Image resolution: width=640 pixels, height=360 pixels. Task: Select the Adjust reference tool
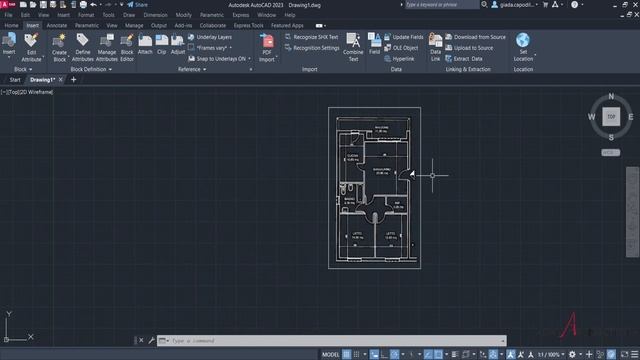tap(178, 44)
